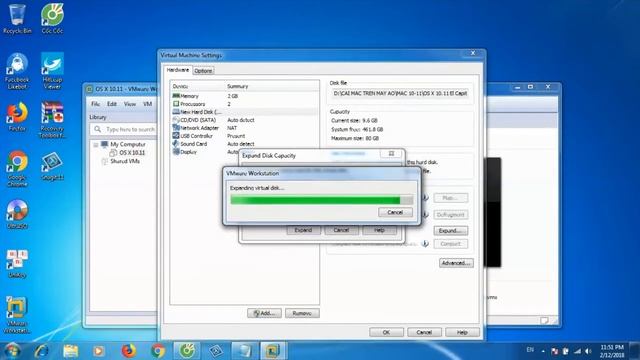
Task: Click the green disk expansion progress bar
Action: (322, 200)
